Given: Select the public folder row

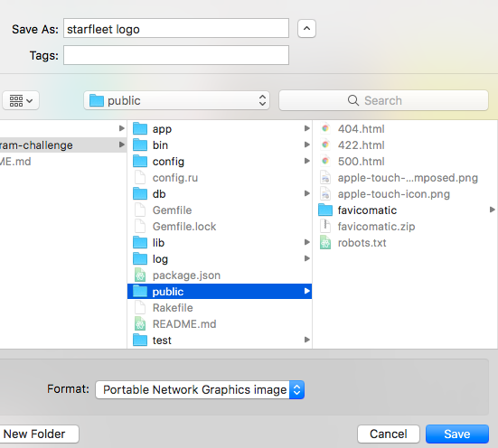Looking at the screenshot, I should pos(220,291).
